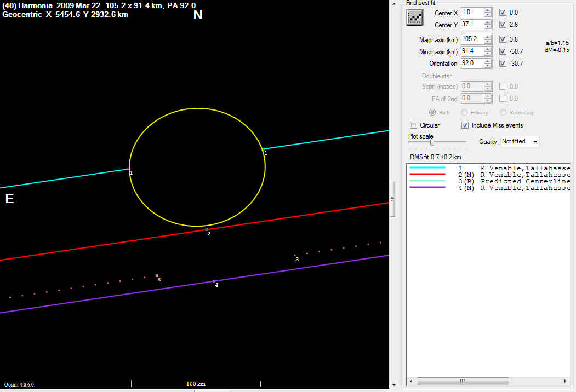Decrease the Center Y spinner down arrow

(x=487, y=27)
